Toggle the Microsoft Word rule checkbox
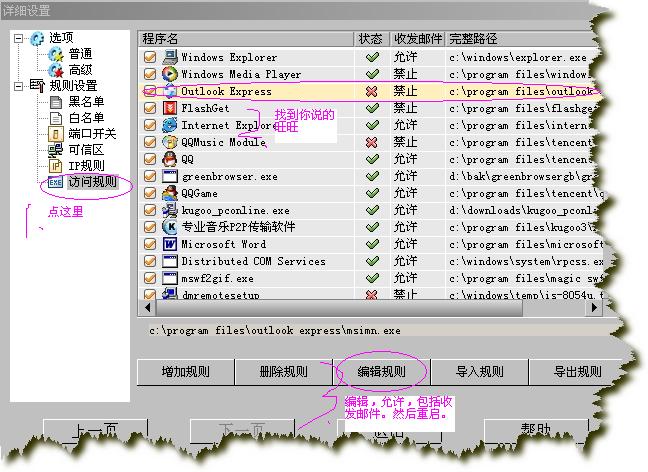 click(x=150, y=244)
